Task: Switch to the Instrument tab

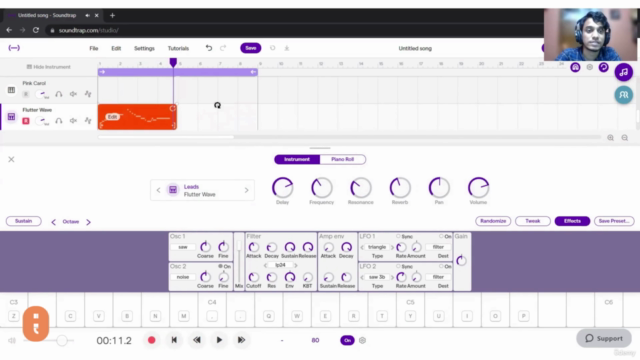Action: 297,159
